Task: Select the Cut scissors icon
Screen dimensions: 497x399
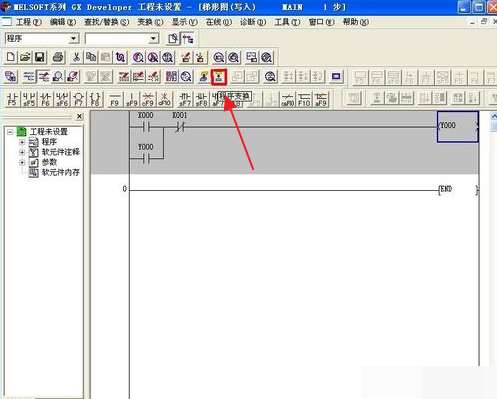Action: point(76,57)
